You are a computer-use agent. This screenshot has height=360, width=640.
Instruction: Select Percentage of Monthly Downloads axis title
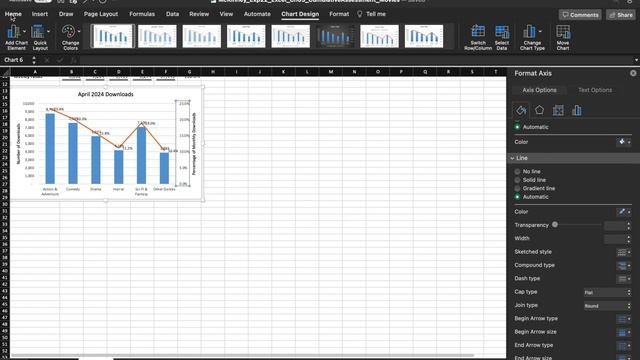click(x=194, y=144)
